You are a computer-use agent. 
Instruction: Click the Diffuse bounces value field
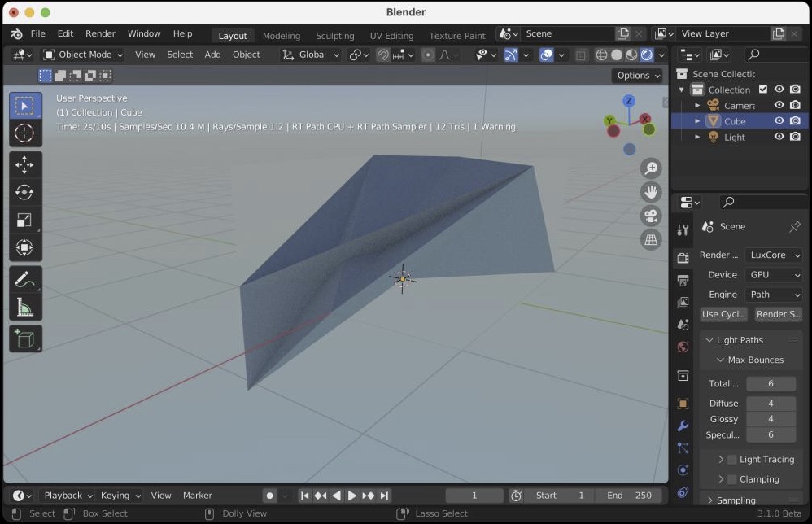[x=770, y=403]
